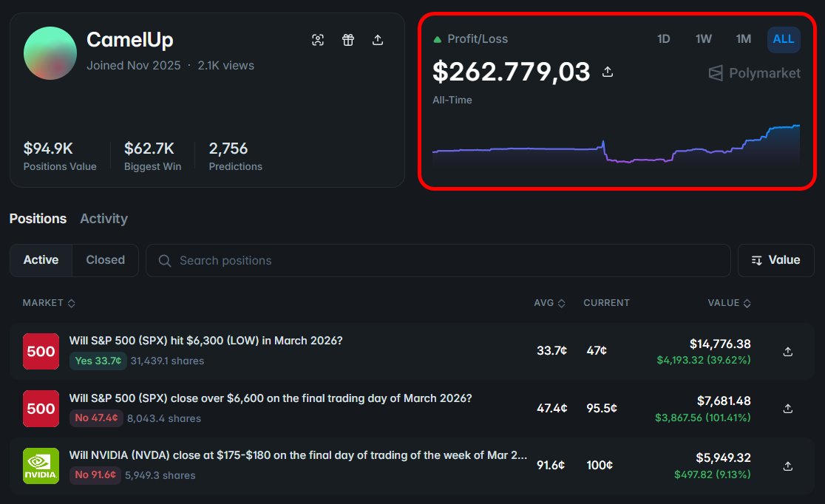Image resolution: width=825 pixels, height=504 pixels.
Task: Click the All-Time label under profit
Action: pos(452,100)
